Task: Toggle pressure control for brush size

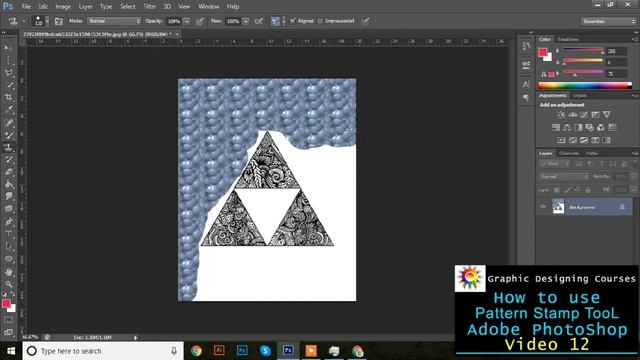Action: tap(365, 21)
